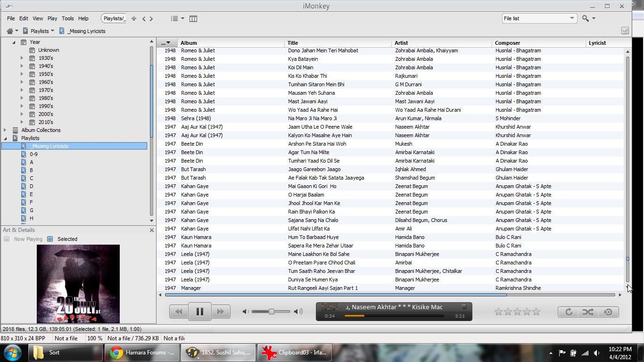Toggle the auto-DJ button
Image resolution: width=644 pixels, height=362 pixels.
608,312
